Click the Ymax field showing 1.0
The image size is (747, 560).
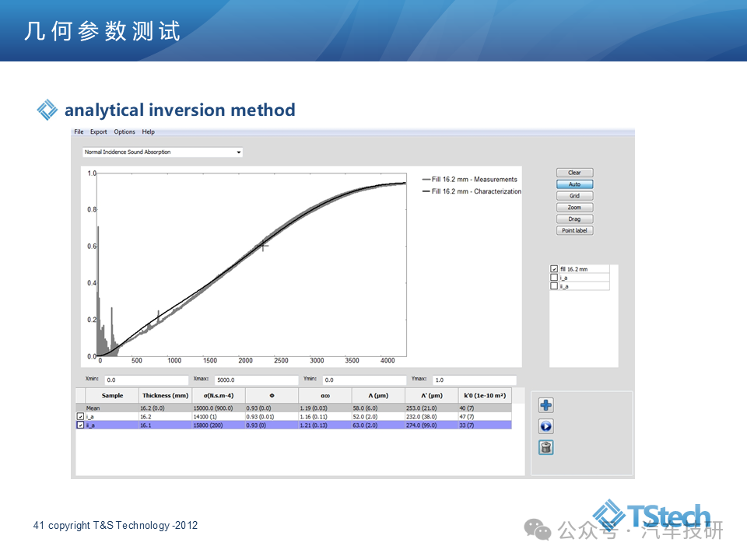pyautogui.click(x=475, y=380)
